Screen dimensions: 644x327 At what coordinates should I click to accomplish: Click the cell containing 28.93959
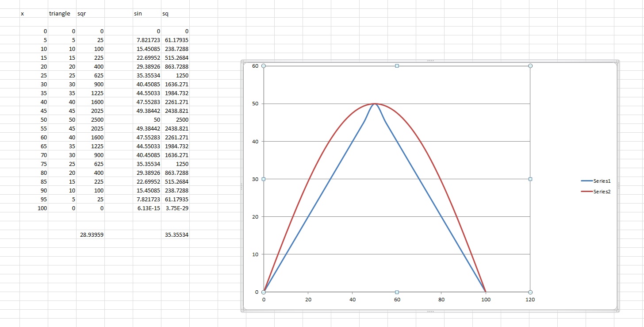(x=91, y=235)
